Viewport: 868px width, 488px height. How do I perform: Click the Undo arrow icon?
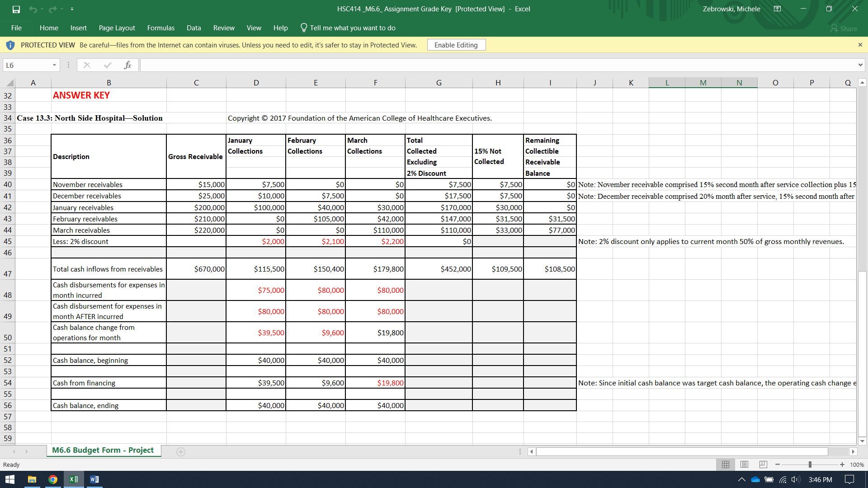coord(33,9)
